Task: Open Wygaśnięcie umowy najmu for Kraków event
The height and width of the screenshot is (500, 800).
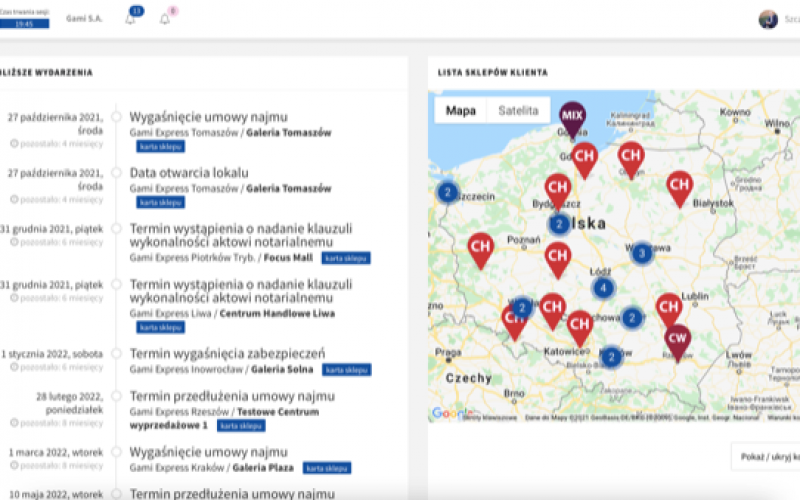Action: (x=209, y=452)
